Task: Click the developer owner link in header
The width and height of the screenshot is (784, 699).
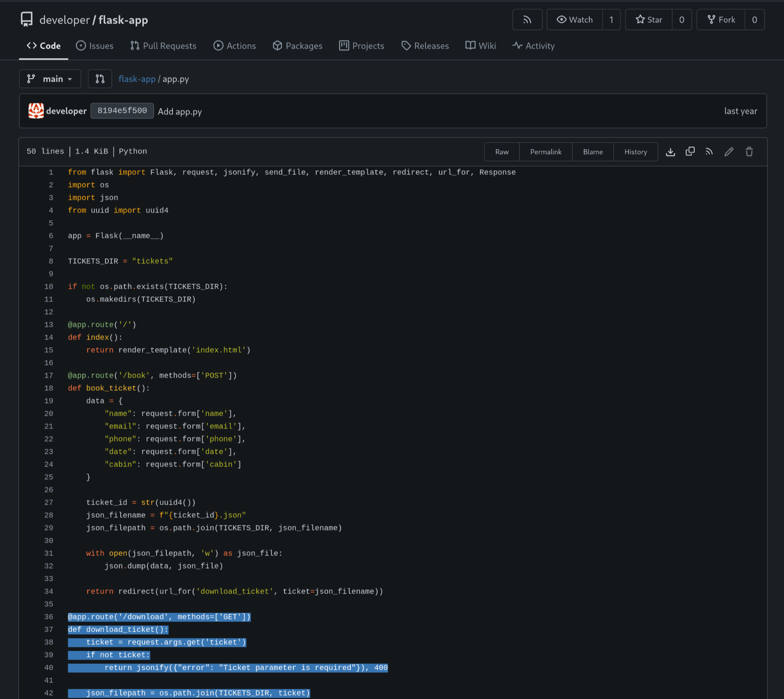Action: 64,20
